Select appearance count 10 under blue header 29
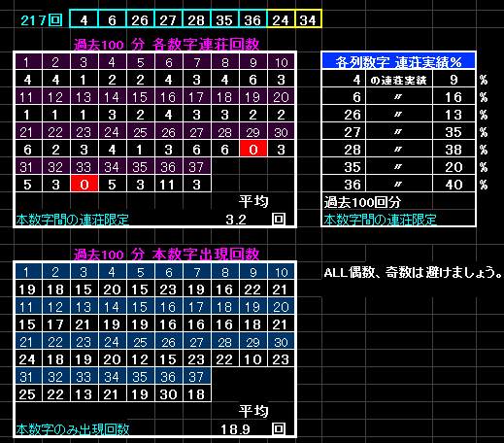 [x=253, y=359]
